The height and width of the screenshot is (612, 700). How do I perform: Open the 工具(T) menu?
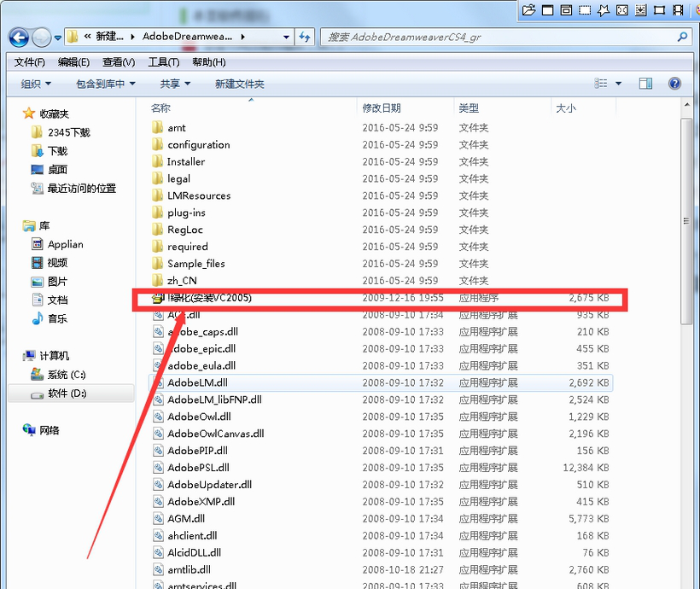click(164, 62)
